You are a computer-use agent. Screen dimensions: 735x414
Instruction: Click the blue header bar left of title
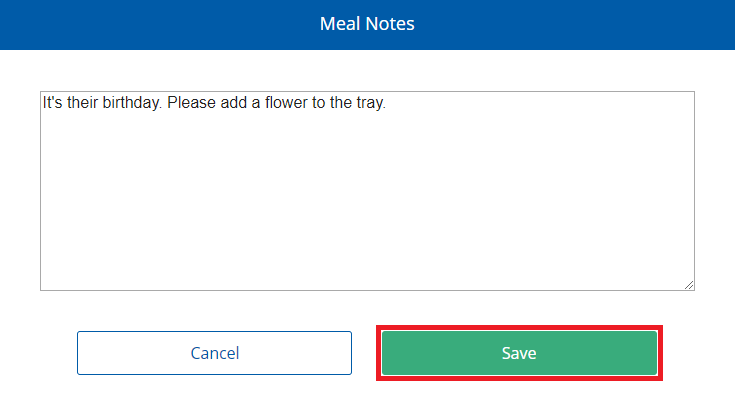(150, 24)
